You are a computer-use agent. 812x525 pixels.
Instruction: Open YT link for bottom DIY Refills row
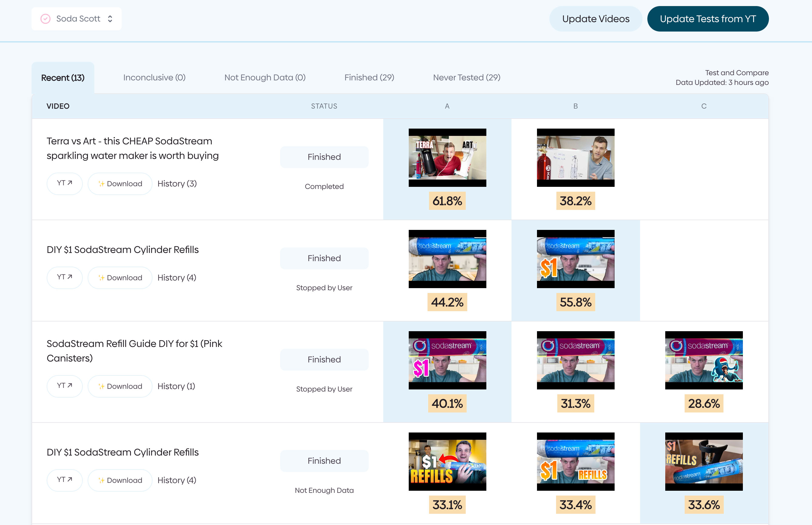coord(64,480)
